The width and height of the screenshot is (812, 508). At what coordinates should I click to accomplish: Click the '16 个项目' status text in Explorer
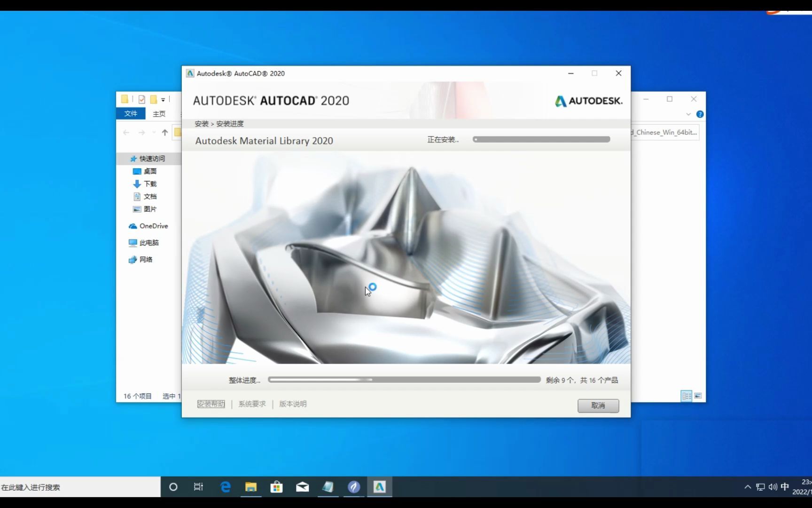click(x=137, y=396)
